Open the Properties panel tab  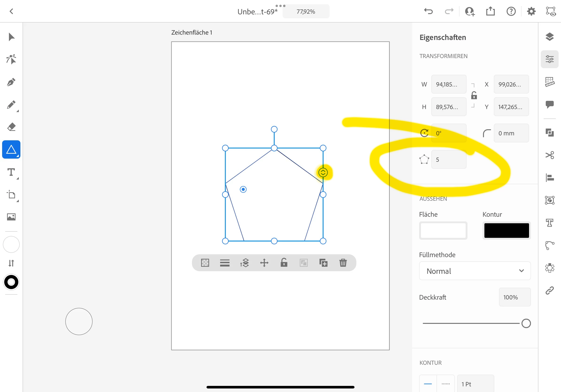549,59
